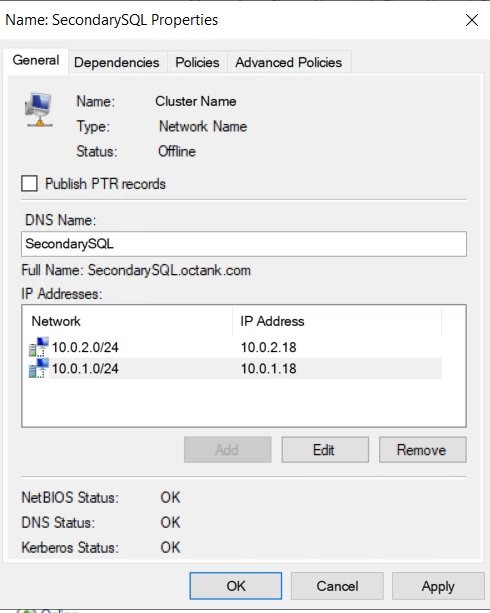This screenshot has width=490, height=613.
Task: Remove the selected IP address
Action: (422, 450)
